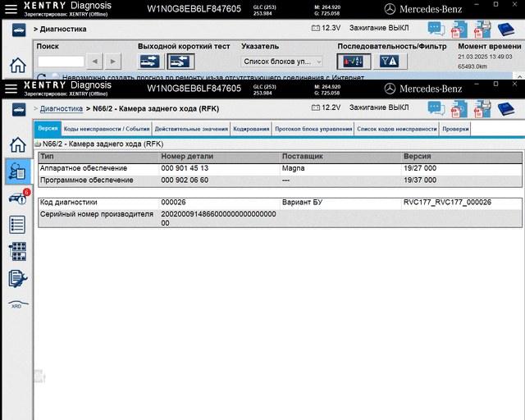The height and width of the screenshot is (420, 525).
Task: Click Аппаратное обеспечение row label
Action: 84,168
